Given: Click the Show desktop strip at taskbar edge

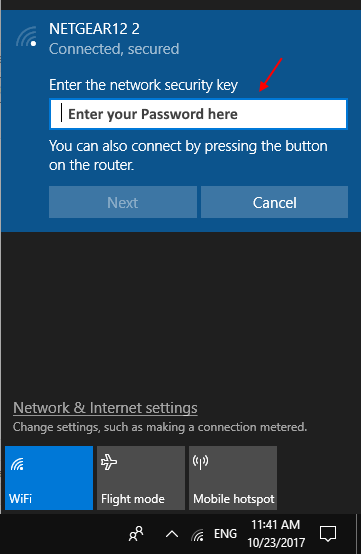Looking at the screenshot, I should [x=359, y=534].
